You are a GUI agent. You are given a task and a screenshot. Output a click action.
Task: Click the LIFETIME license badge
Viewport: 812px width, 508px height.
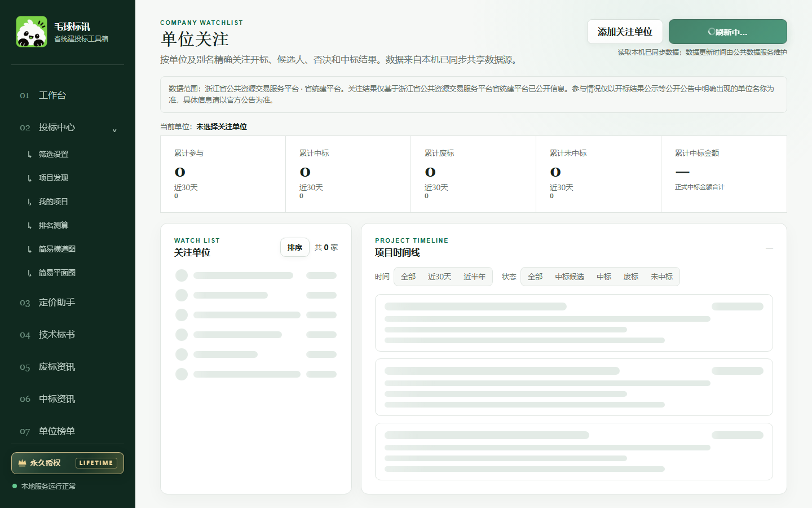96,463
